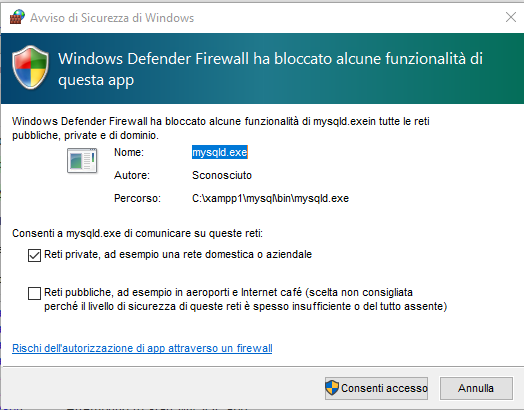This screenshot has width=524, height=410.
Task: Click the Reti private network label text
Action: point(178,255)
